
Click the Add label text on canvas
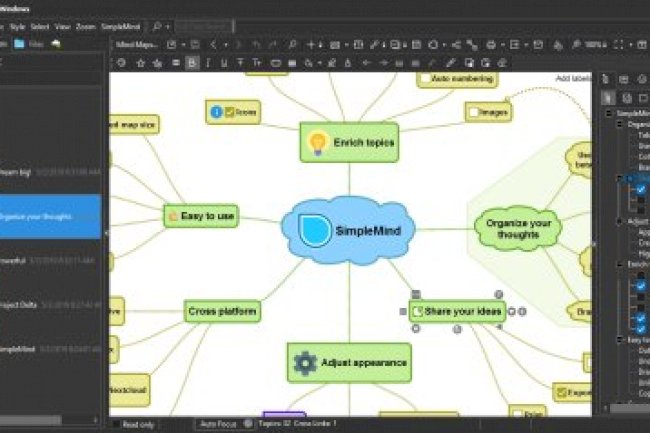click(573, 78)
